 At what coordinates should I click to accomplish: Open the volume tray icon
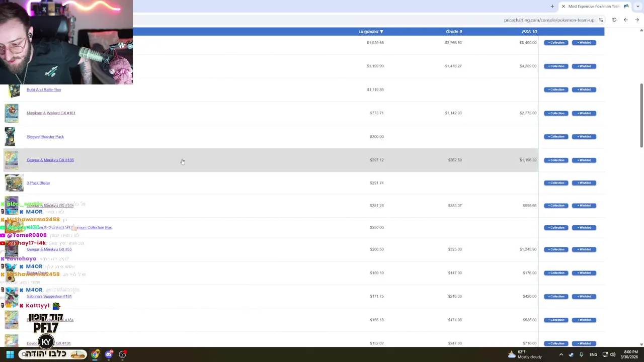[x=613, y=354]
